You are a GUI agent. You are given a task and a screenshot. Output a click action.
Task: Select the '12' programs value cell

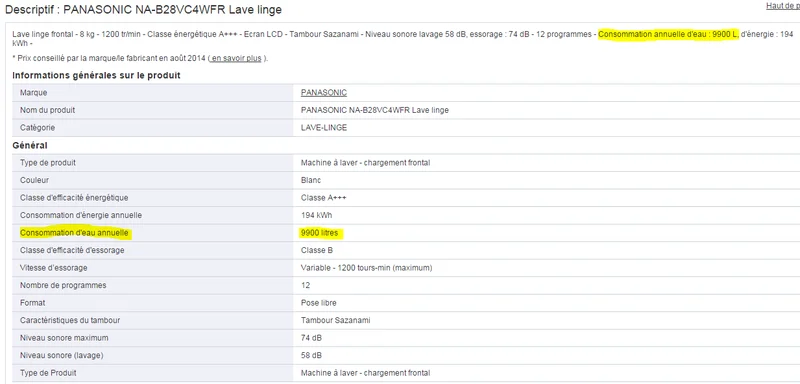[x=547, y=285]
